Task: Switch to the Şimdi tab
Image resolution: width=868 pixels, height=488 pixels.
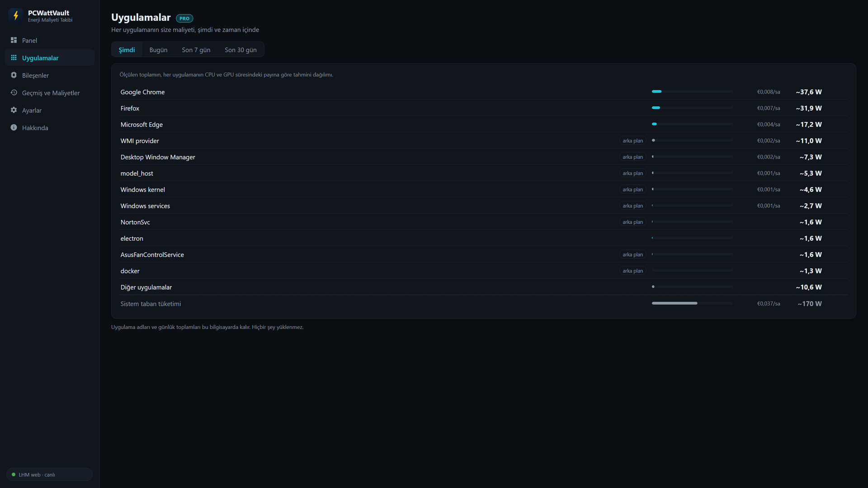Action: [127, 50]
